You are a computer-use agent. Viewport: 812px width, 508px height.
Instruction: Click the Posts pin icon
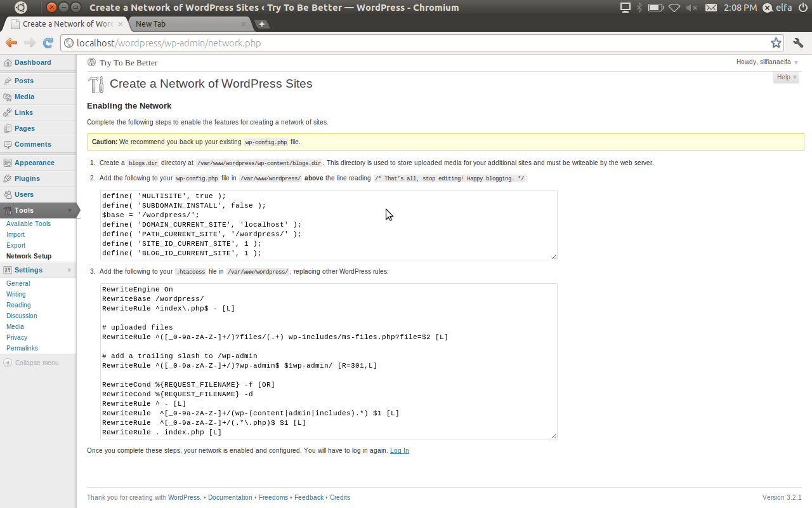tap(8, 81)
